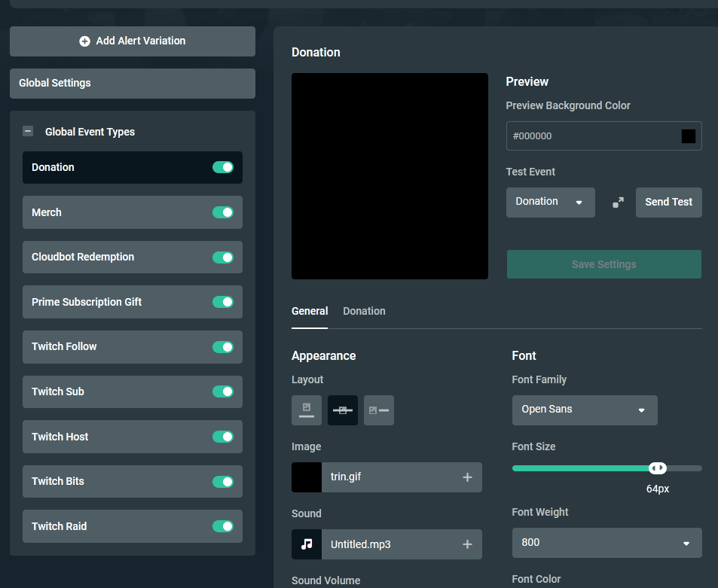The height and width of the screenshot is (588, 718).
Task: Disable the Merch alert toggle
Action: coord(223,212)
